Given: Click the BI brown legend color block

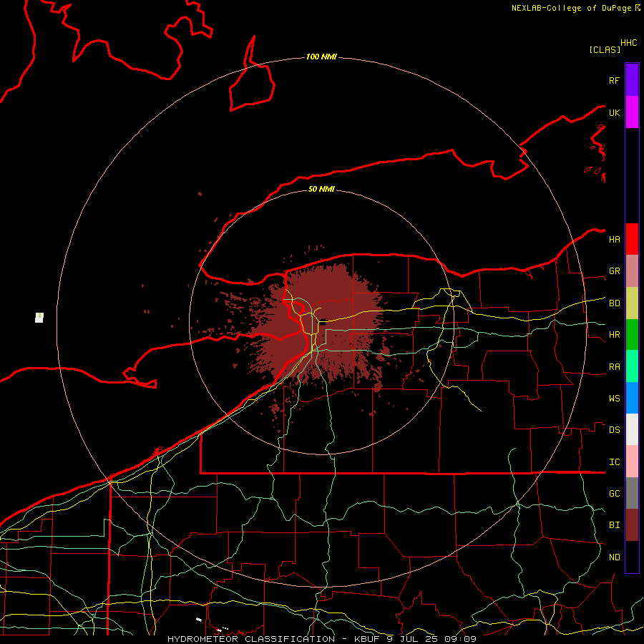Looking at the screenshot, I should [632, 525].
